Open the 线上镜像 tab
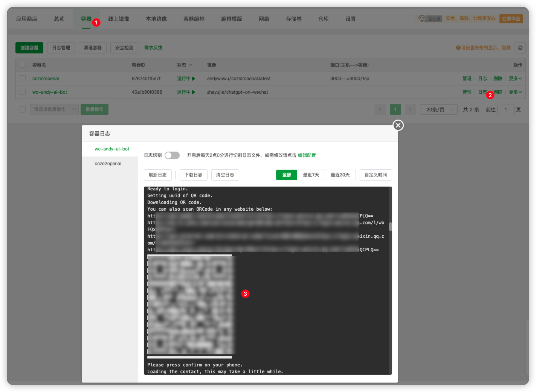Image resolution: width=536 pixels, height=392 pixels. (119, 19)
